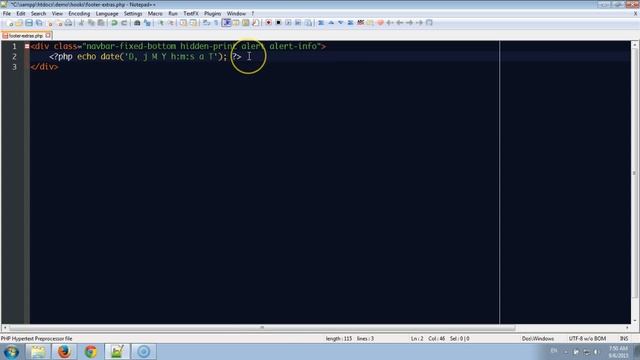Viewport: 640px width, 360px height.
Task: Open Firefox from the taskbar
Action: pos(64,351)
